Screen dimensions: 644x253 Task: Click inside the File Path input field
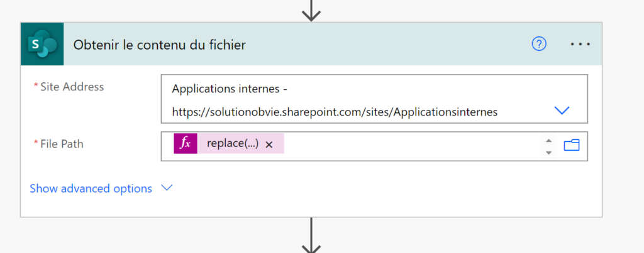[411, 146]
